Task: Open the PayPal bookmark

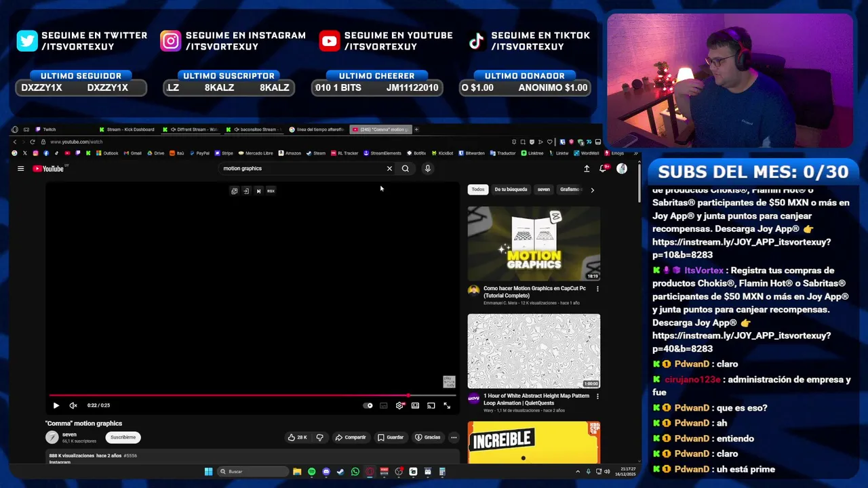Action: (x=199, y=153)
